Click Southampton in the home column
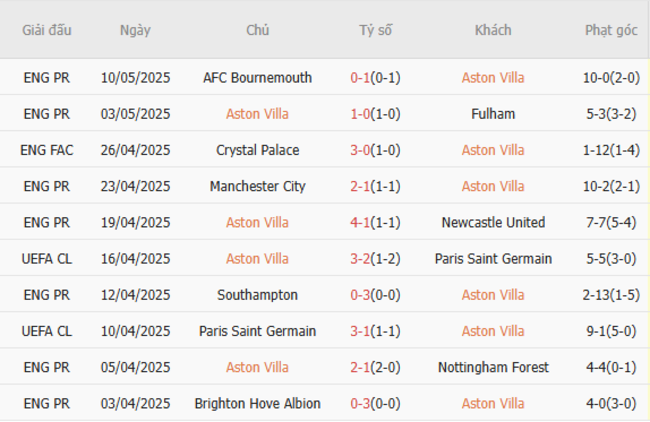650x422 pixels. coord(257,295)
